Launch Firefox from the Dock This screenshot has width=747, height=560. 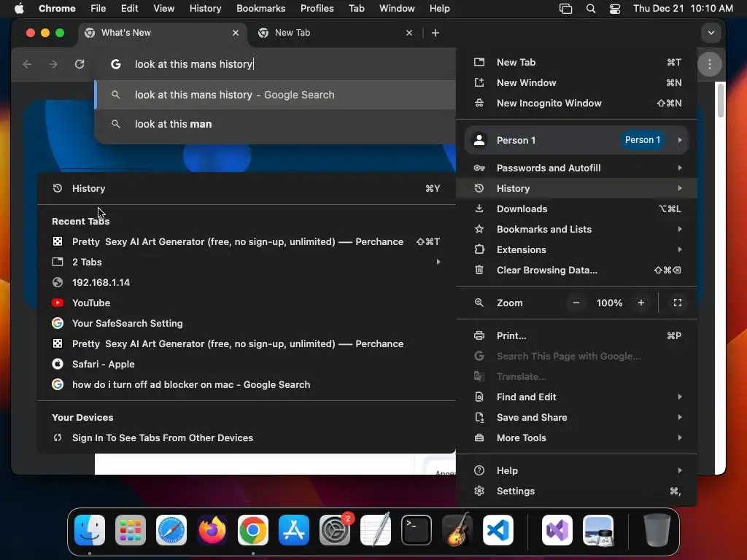[212, 530]
